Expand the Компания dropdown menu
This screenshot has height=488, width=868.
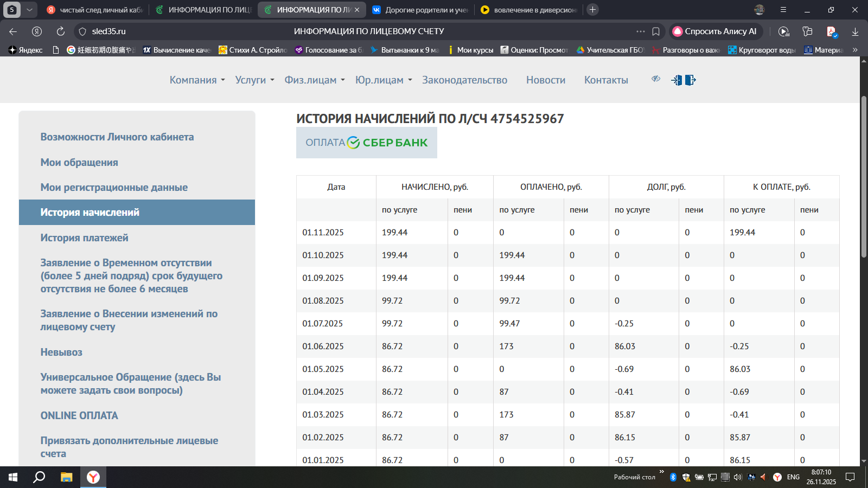197,80
